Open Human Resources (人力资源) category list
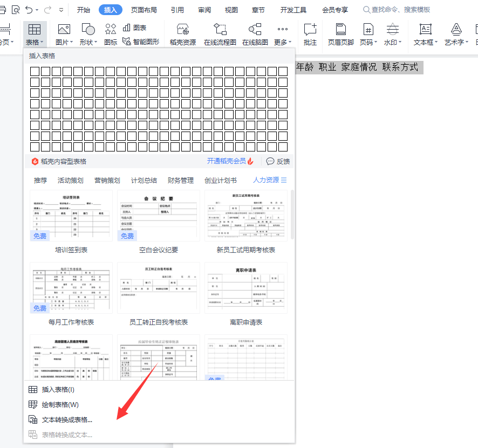478x448 pixels. 270,180
